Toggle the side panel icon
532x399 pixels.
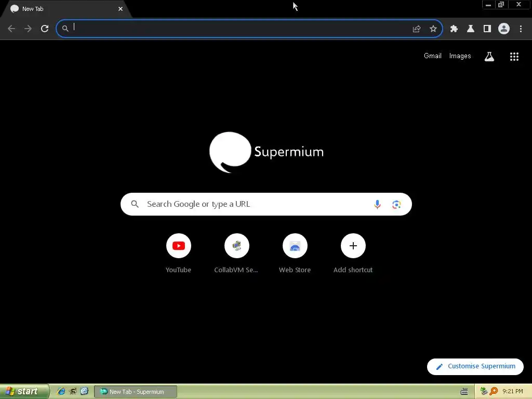pyautogui.click(x=487, y=29)
